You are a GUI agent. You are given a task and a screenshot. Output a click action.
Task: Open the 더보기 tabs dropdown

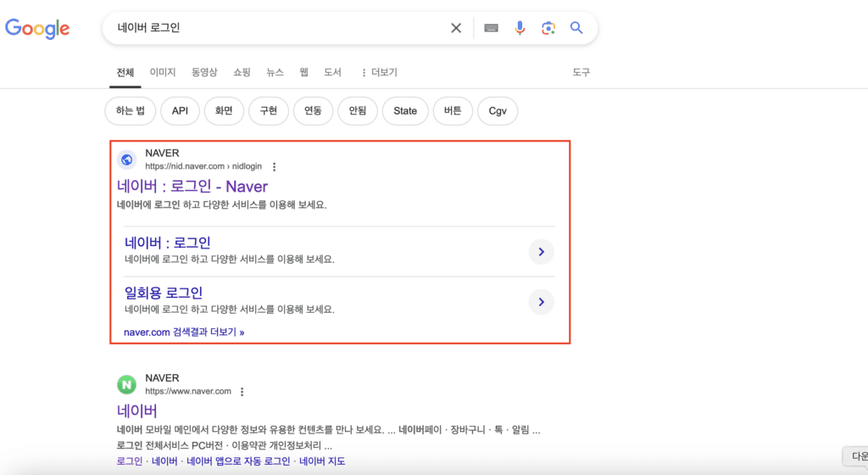point(379,73)
